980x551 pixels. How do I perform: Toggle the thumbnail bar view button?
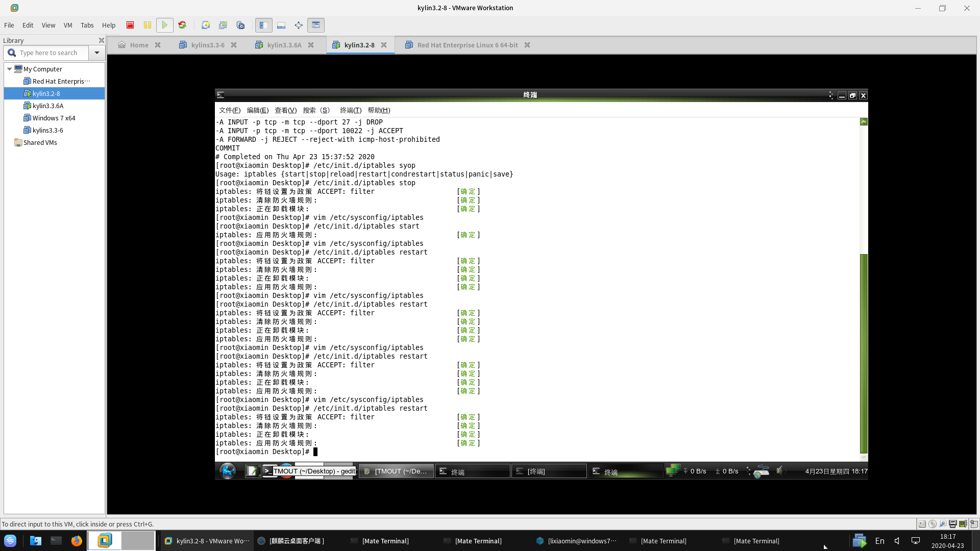281,25
